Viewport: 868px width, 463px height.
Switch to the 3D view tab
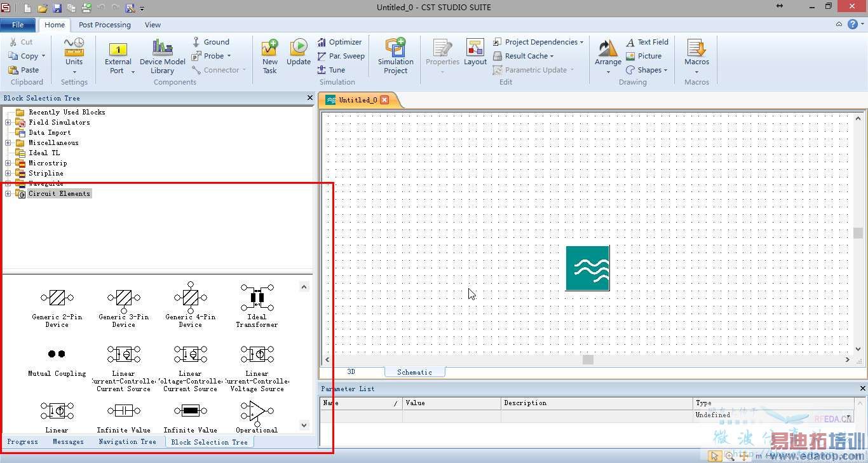point(351,372)
